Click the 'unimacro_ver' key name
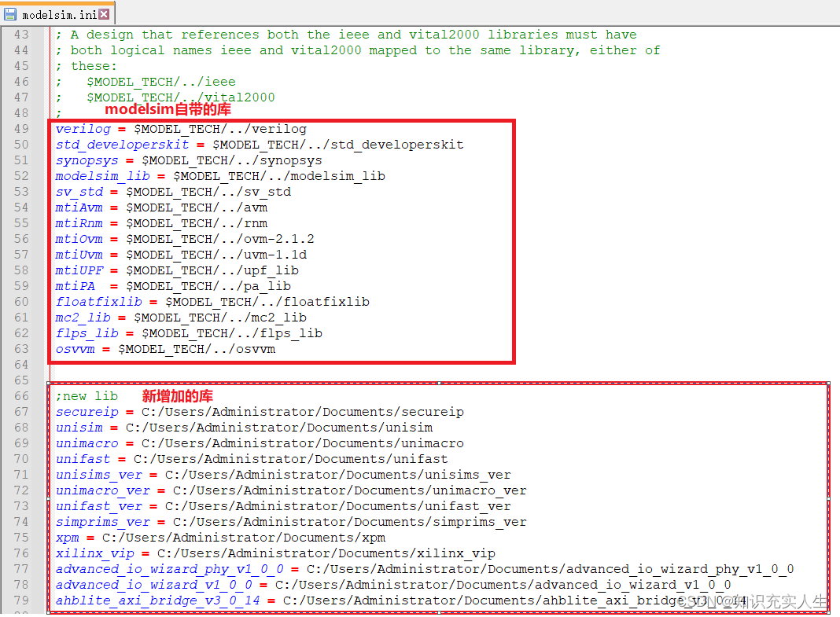This screenshot has height=617, width=840. point(103,490)
